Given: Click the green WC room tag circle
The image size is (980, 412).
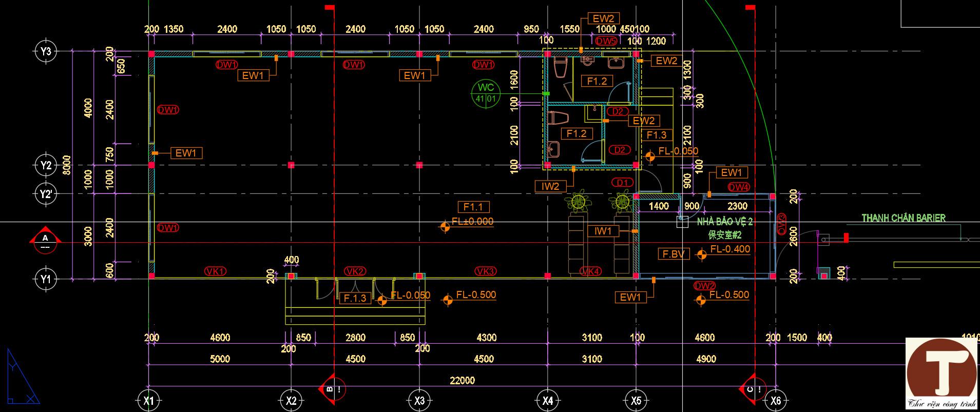Looking at the screenshot, I should point(485,94).
